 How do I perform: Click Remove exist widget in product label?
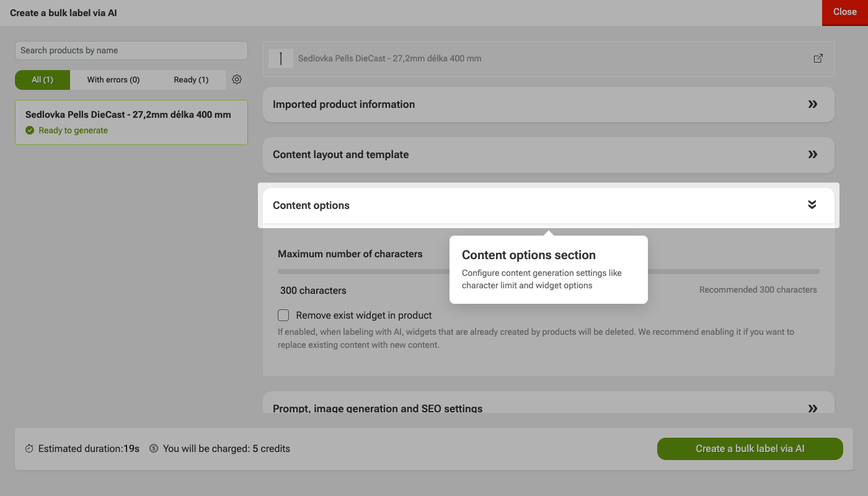(364, 315)
